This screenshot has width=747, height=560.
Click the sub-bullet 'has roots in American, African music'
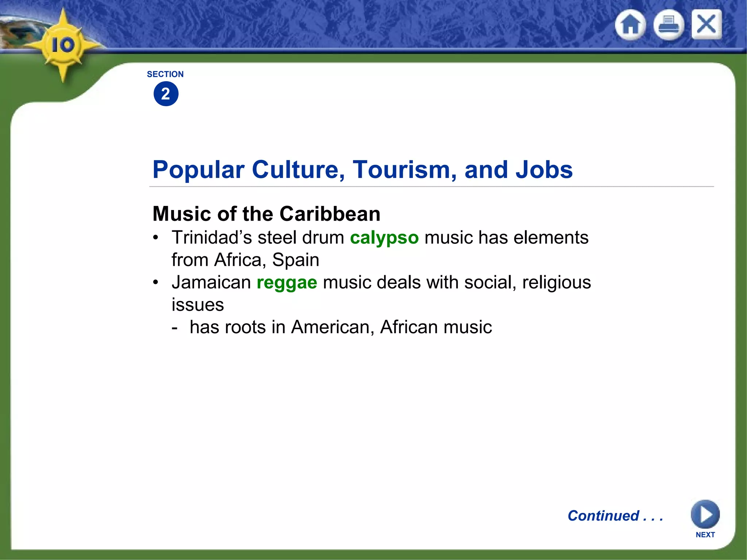point(341,327)
